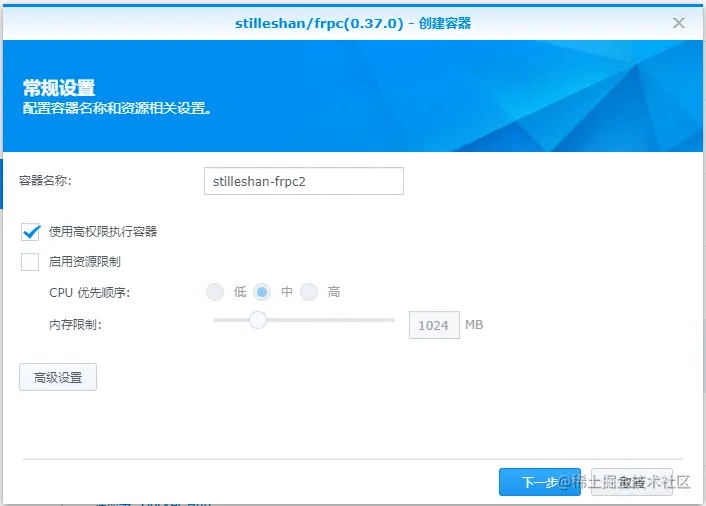
Task: Open the advanced settings (高级设置) button
Action: (58, 377)
